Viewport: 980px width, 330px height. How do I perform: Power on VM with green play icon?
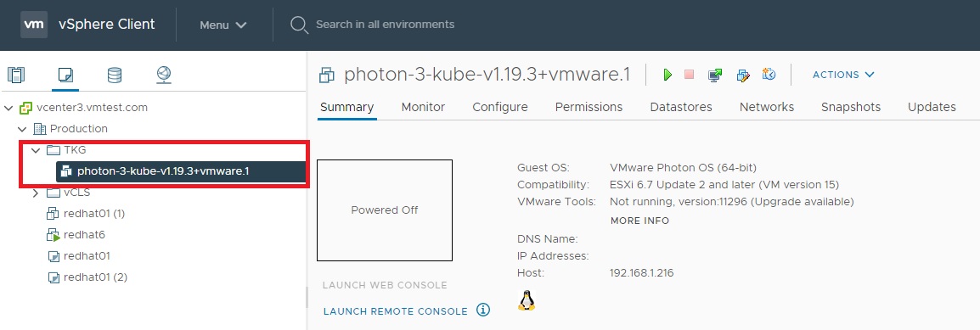point(667,75)
